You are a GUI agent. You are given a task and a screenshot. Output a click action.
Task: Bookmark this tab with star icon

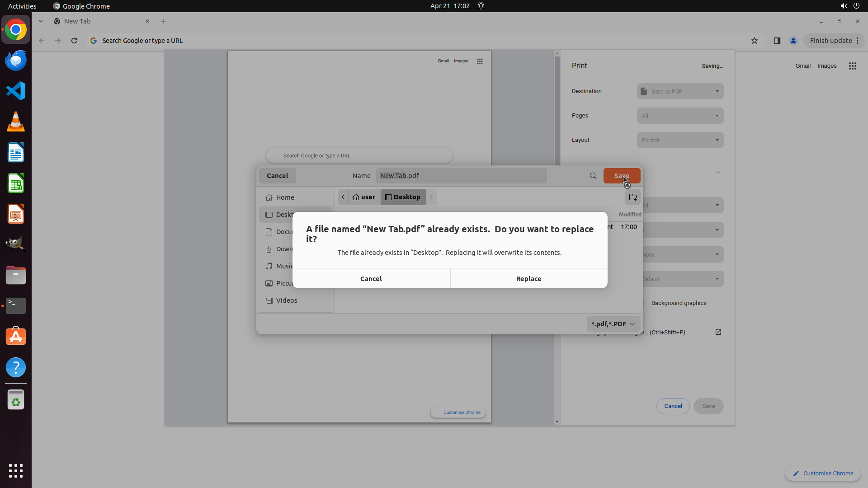coord(754,41)
